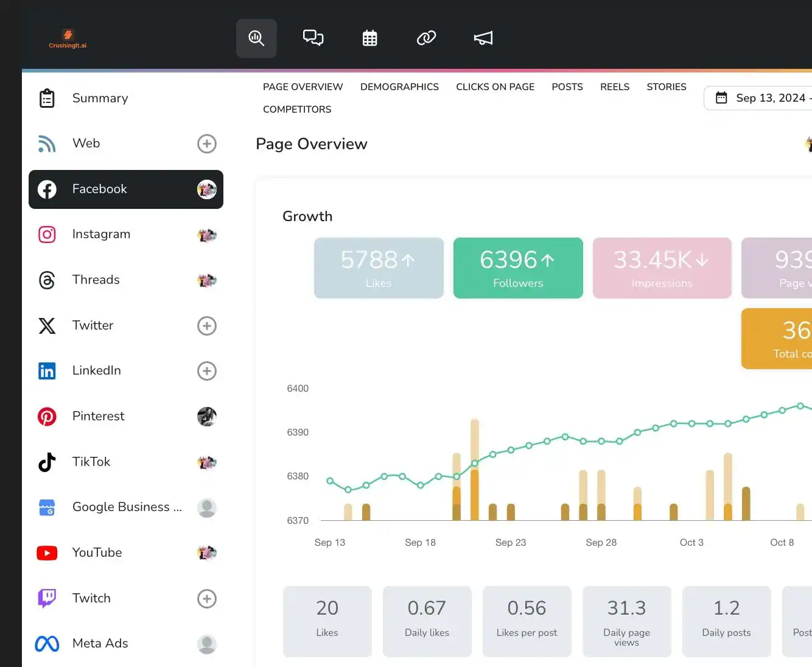This screenshot has height=667, width=812.
Task: Go to YouTube in the sidebar
Action: point(126,553)
